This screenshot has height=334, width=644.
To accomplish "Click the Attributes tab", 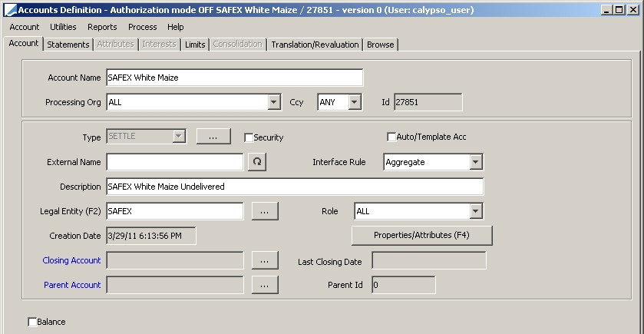I will [x=115, y=44].
